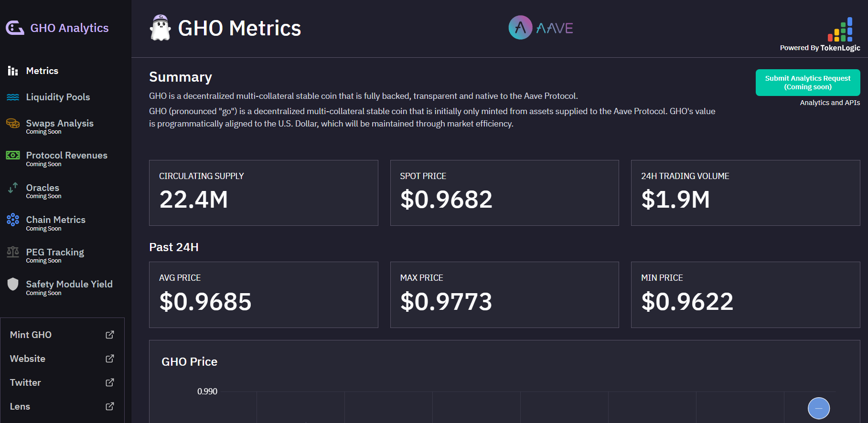The width and height of the screenshot is (868, 423).
Task: Click the GHO Analytics logo icon
Action: (15, 28)
